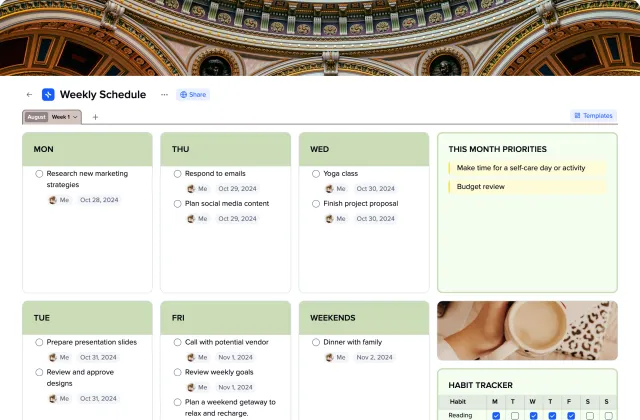Click the ornate dome cover image
The width and height of the screenshot is (640, 420).
(x=320, y=38)
